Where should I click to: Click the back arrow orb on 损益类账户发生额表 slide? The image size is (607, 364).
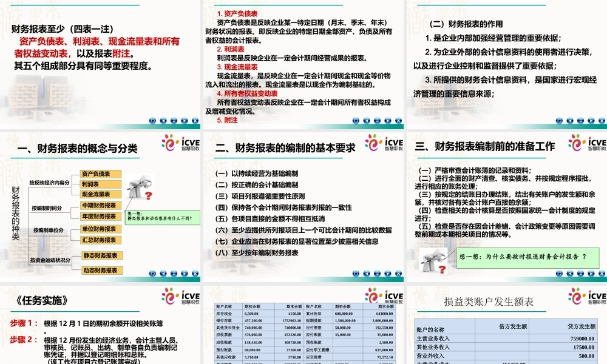568,362
